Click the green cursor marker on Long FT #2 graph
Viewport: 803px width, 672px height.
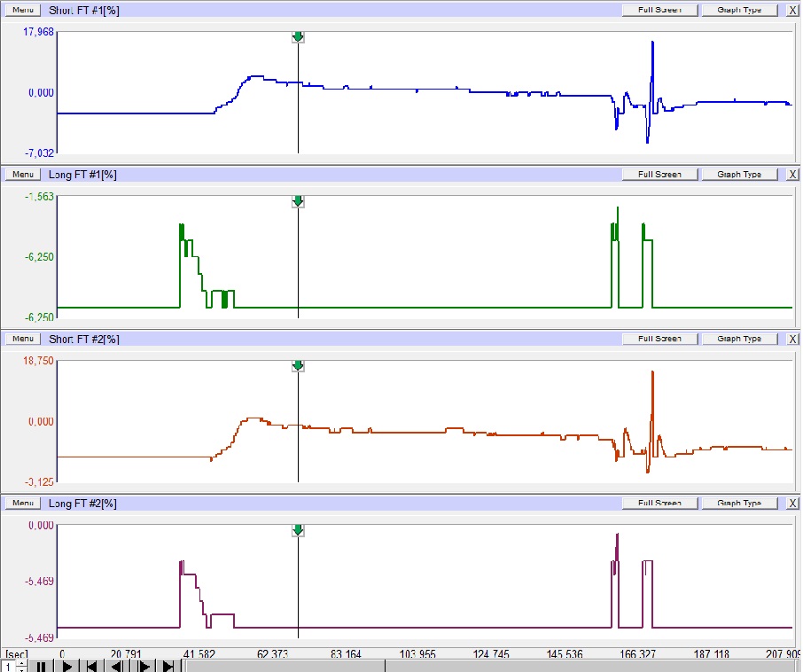coord(298,530)
